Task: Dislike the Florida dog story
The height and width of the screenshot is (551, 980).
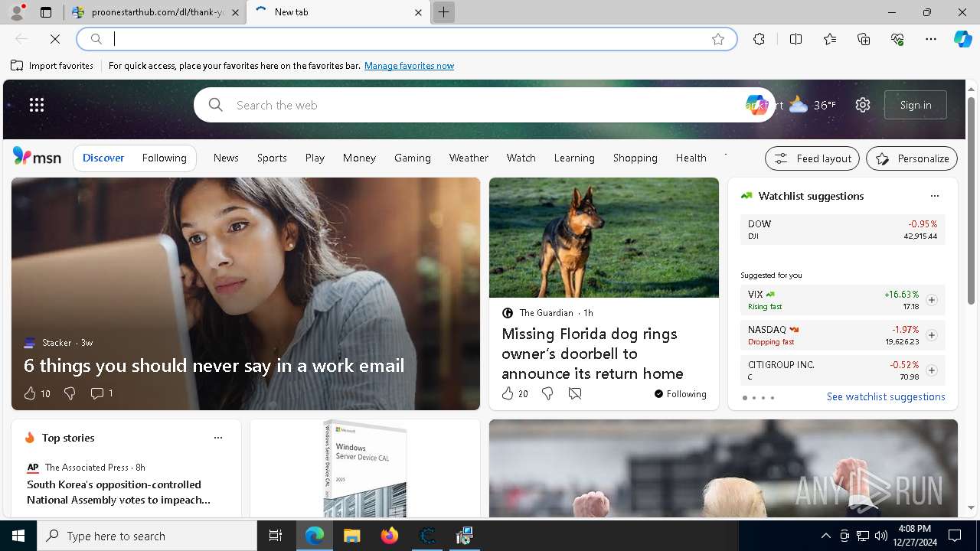Action: 547,393
